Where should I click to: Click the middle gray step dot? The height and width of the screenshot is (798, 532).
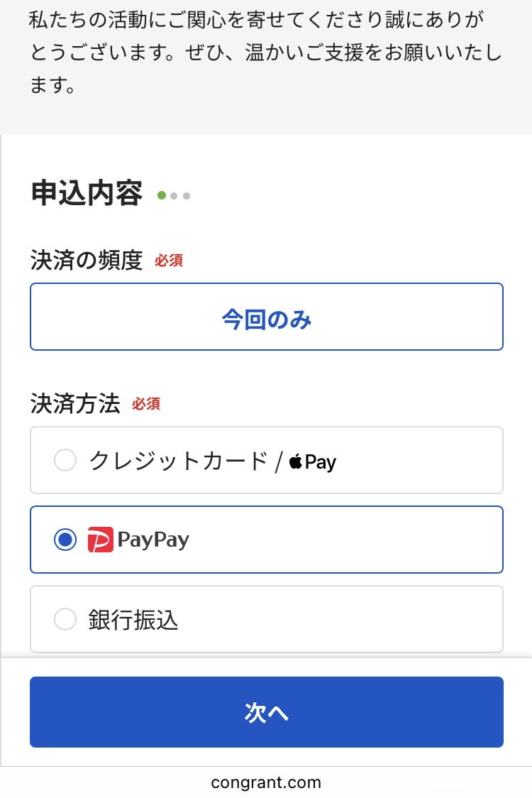(x=174, y=195)
